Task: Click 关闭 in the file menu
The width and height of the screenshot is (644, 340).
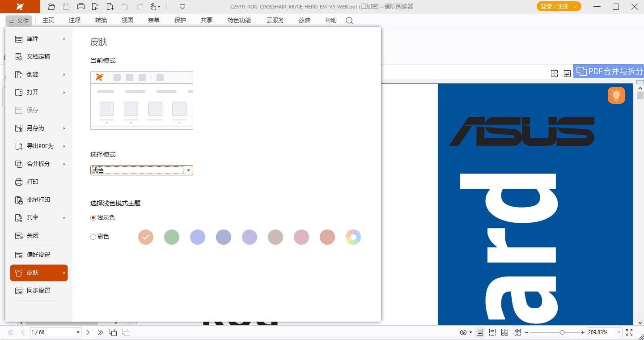Action: pos(39,236)
